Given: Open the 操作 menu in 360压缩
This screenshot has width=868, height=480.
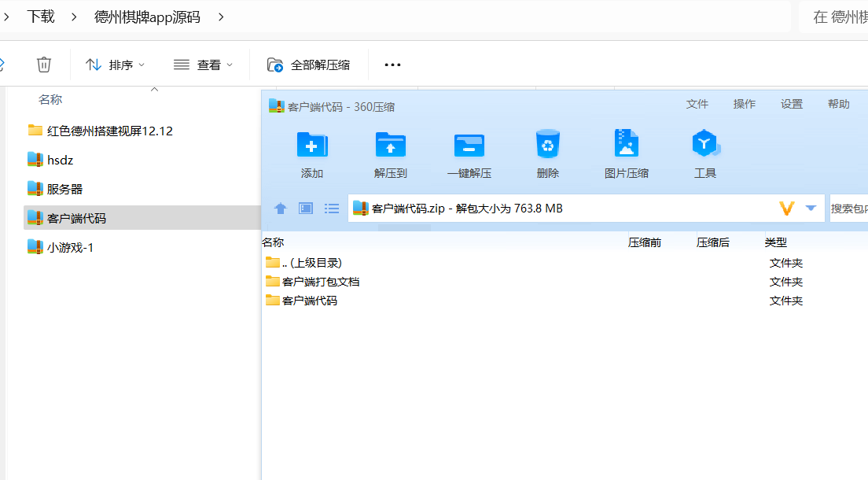Looking at the screenshot, I should 744,104.
